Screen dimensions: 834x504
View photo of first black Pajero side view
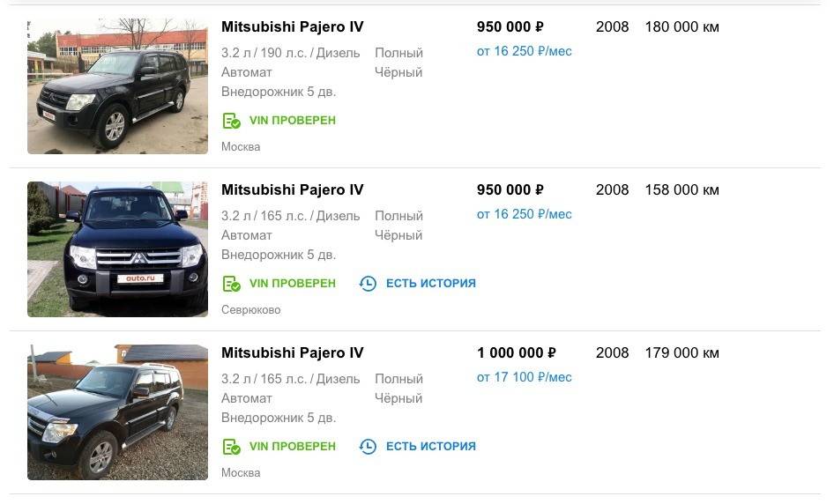click(x=117, y=86)
